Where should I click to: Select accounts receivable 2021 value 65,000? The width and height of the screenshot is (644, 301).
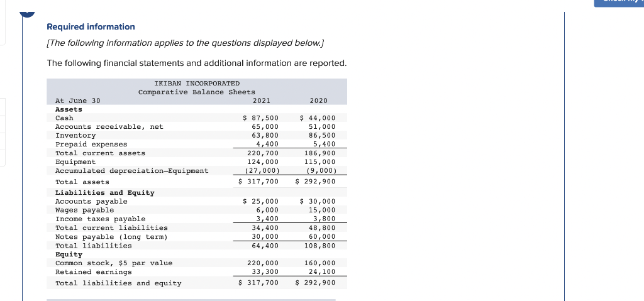[x=265, y=127]
